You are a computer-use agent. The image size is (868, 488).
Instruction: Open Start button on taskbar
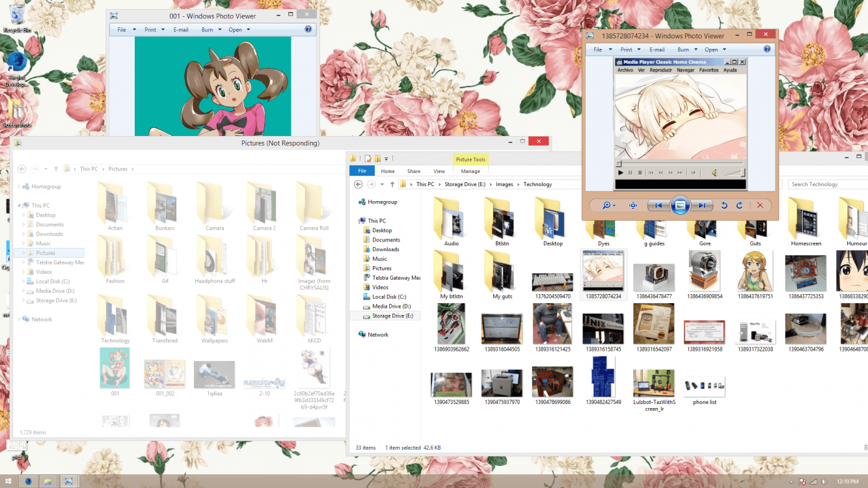click(8, 481)
